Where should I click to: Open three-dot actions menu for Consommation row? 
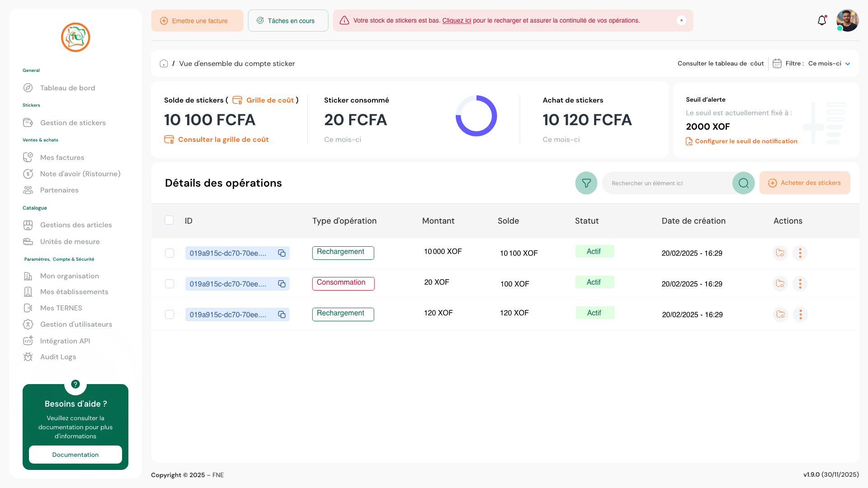coord(800,284)
